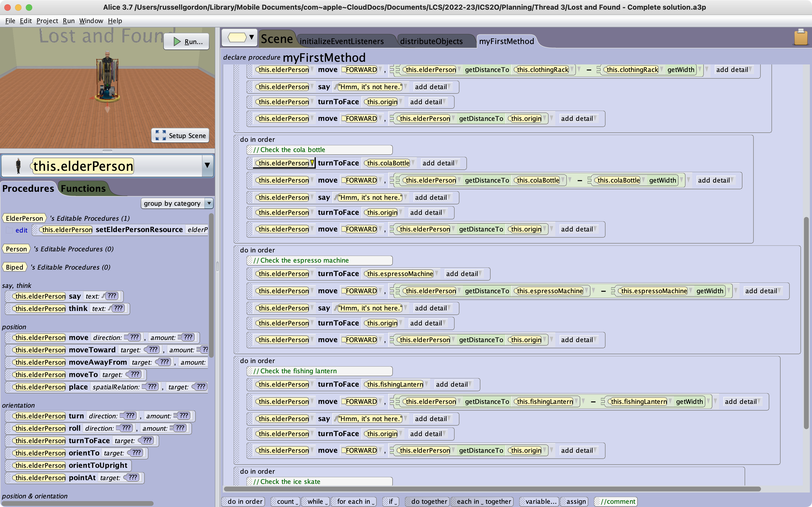
Task: Select the "if" control tile
Action: (390, 501)
